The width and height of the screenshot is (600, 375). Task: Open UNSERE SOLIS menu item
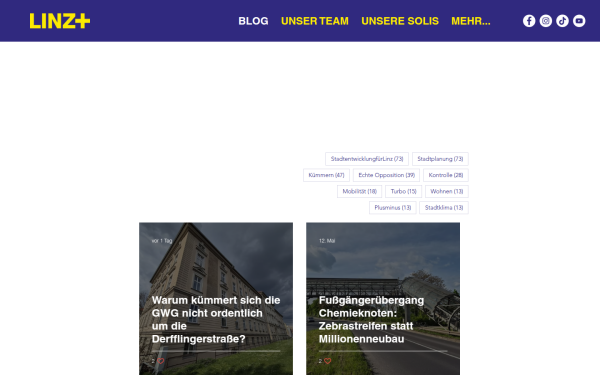pos(400,21)
